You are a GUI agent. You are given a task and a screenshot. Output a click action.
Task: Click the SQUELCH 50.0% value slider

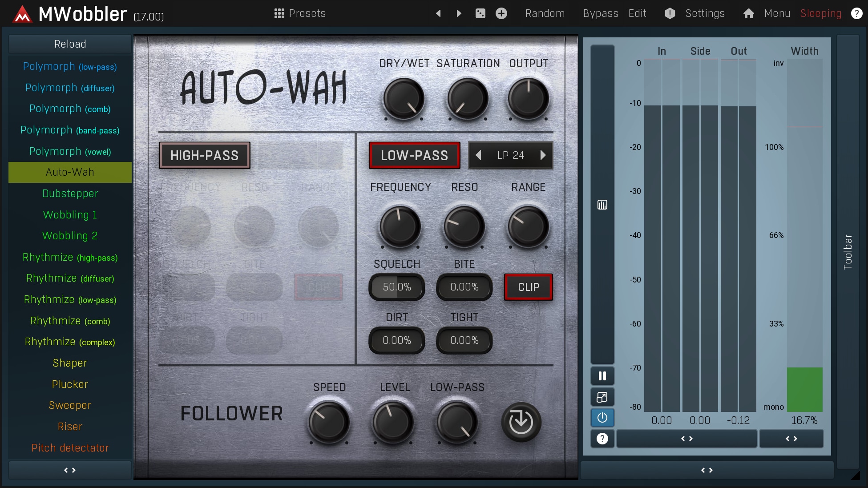pos(396,287)
